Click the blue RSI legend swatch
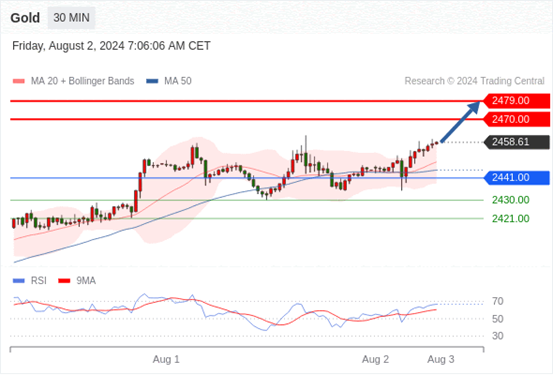 click(x=19, y=281)
